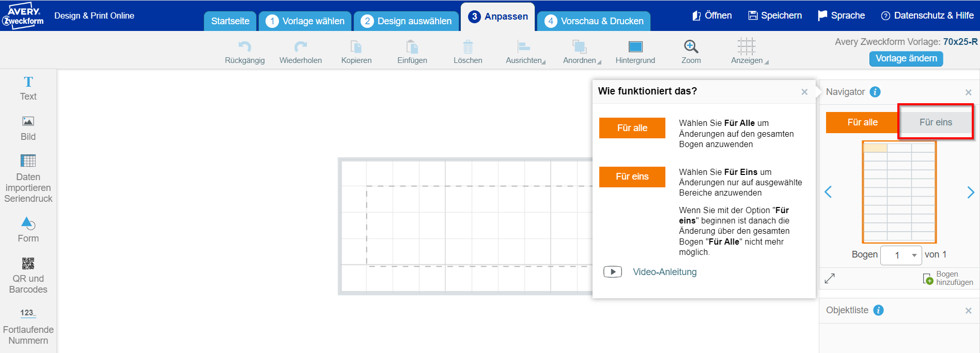Open Daten importieren Seriendruck

(x=28, y=178)
